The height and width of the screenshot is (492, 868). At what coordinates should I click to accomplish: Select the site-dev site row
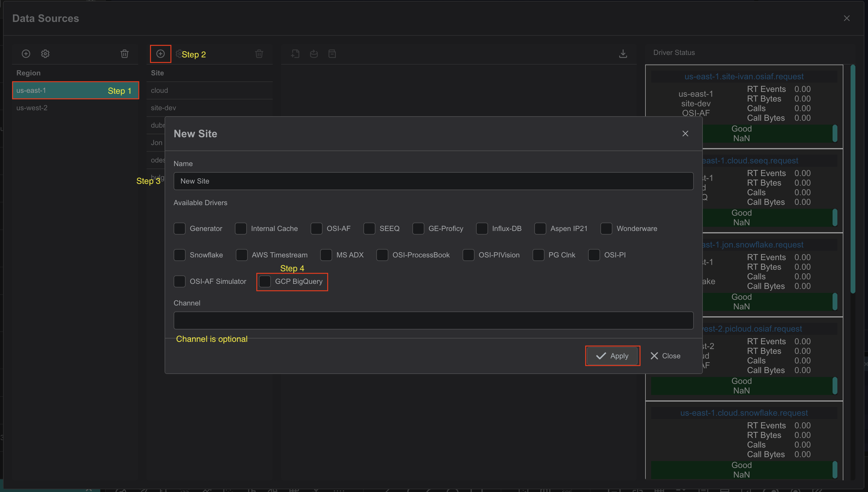(209, 108)
